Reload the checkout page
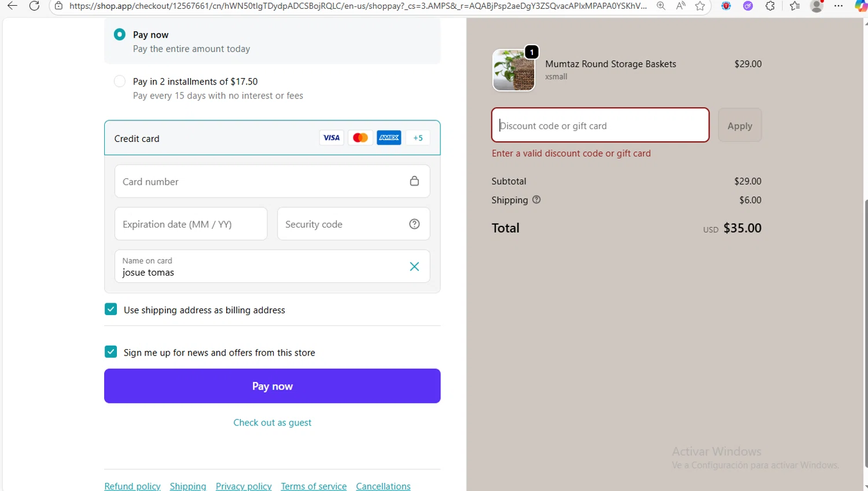The width and height of the screenshot is (868, 491). tap(34, 6)
